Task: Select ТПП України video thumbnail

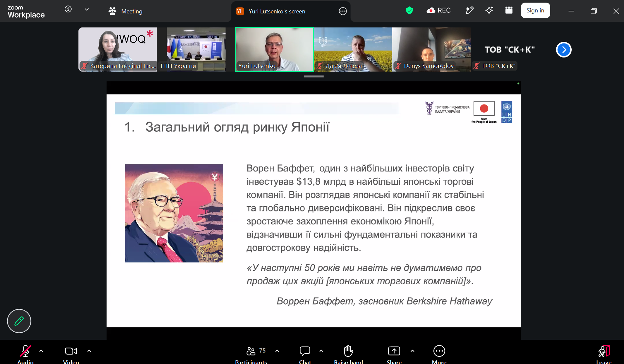Action: pos(196,49)
